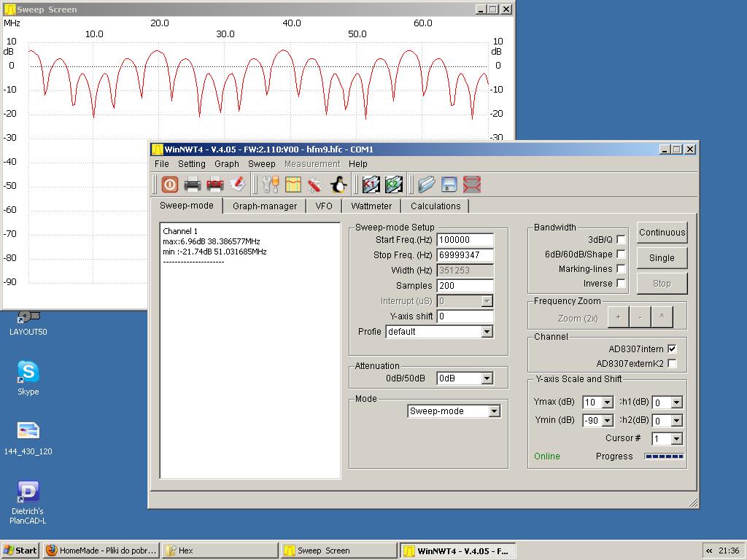
Task: Toggle the Inverse checkbox
Action: (x=621, y=284)
